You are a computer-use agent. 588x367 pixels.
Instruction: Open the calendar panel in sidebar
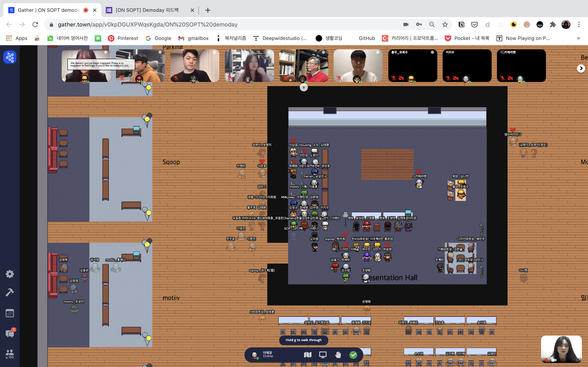(10, 313)
